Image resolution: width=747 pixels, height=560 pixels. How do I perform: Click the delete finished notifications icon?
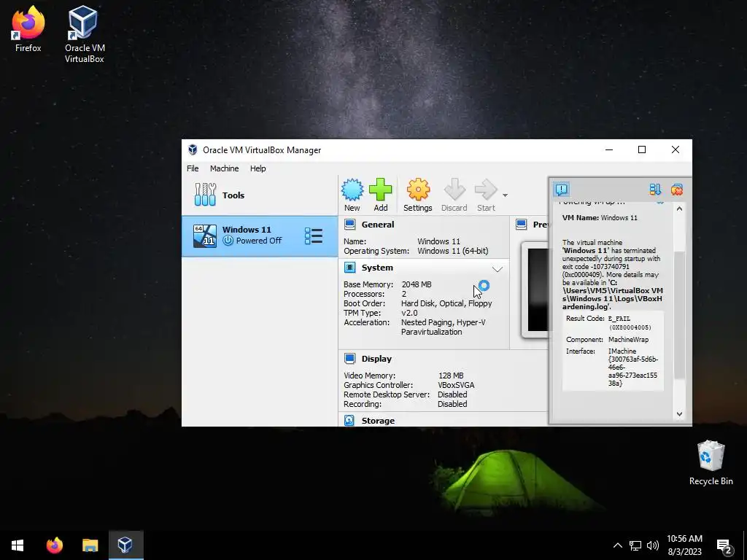tap(676, 190)
